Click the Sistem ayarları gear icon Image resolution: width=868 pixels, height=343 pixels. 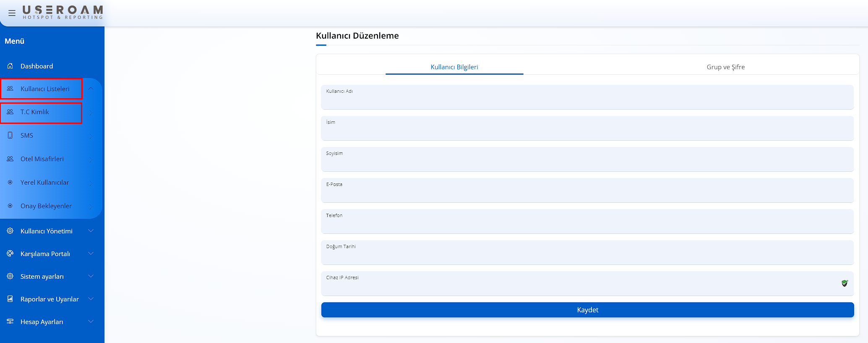point(10,276)
